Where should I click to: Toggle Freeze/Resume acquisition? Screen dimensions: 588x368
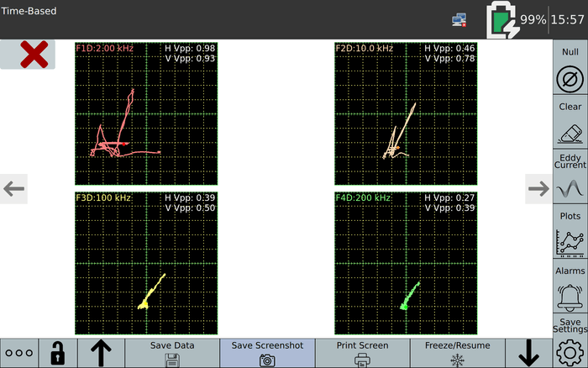pyautogui.click(x=457, y=353)
